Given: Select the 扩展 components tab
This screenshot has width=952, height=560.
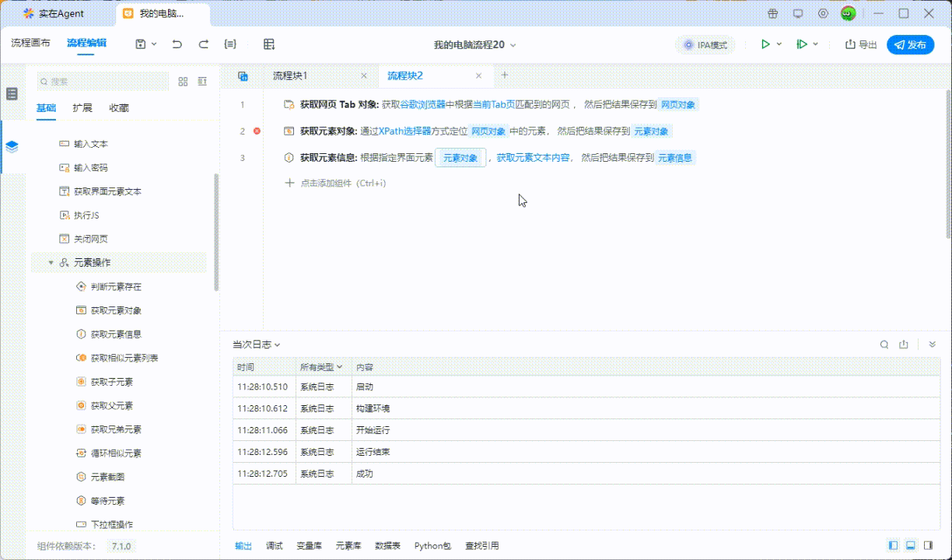Looking at the screenshot, I should tap(82, 108).
